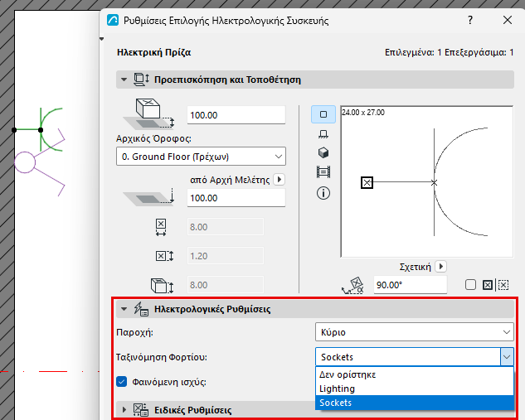Open the film-strip preview picture icon

click(x=323, y=172)
